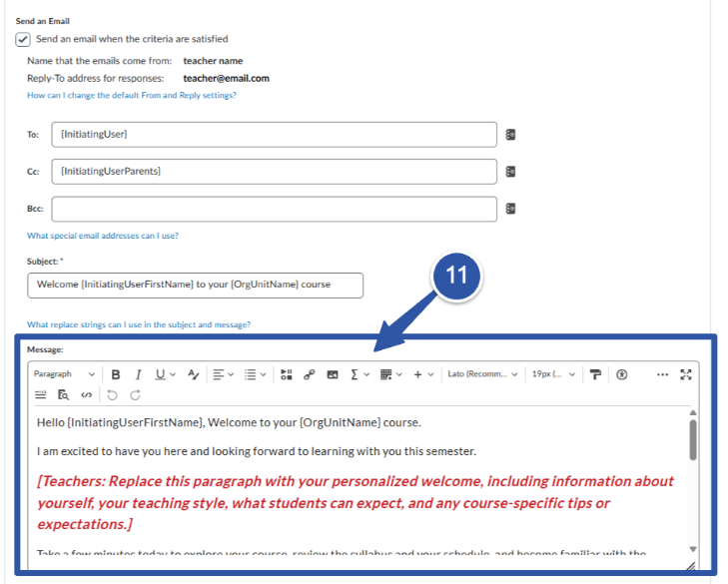Click the red Teachers placeholder paragraph
Screen dimensions: 728x584
356,503
